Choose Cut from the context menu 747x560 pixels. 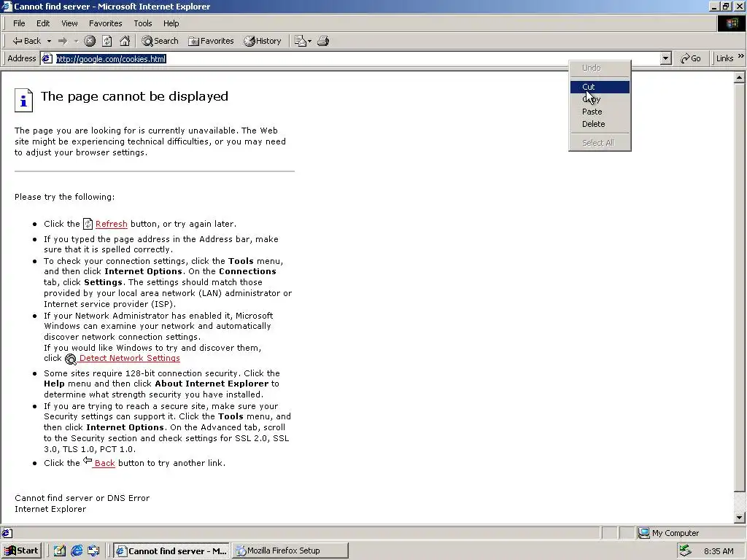(600, 87)
